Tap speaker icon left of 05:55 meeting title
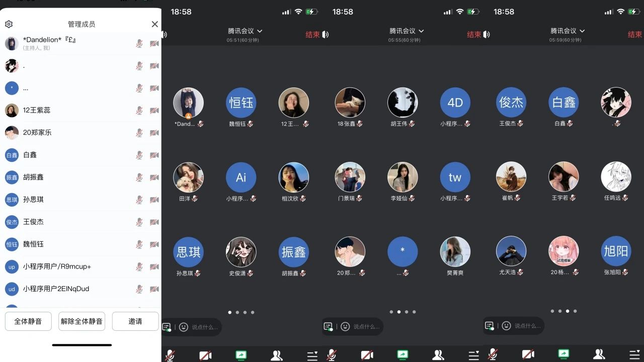The image size is (644, 362). [326, 35]
